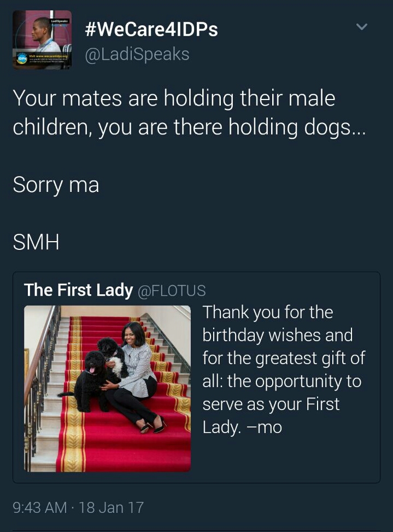
Task: Tap the 'holding dogs...' tweet line
Action: 297,127
